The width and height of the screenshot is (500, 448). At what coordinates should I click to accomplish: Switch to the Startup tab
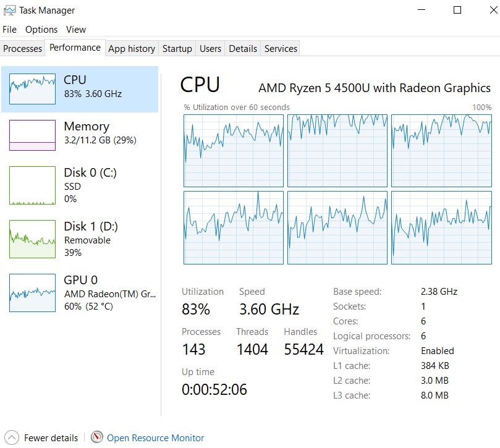(x=177, y=48)
